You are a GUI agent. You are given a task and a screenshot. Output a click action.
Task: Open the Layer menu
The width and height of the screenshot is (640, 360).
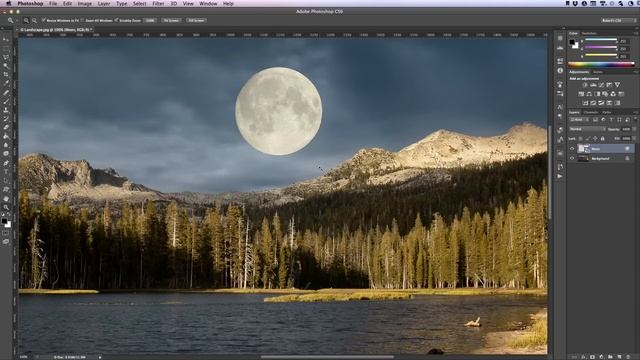(x=104, y=3)
